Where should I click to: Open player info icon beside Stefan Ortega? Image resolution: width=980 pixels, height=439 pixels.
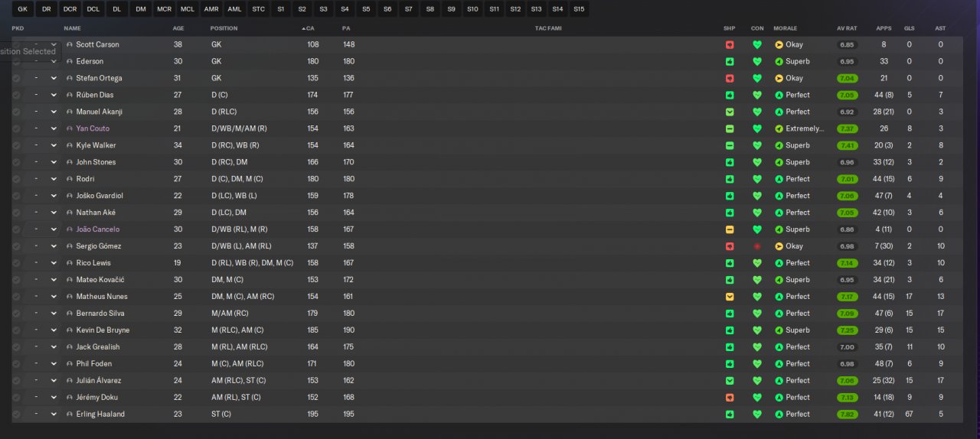tap(70, 78)
